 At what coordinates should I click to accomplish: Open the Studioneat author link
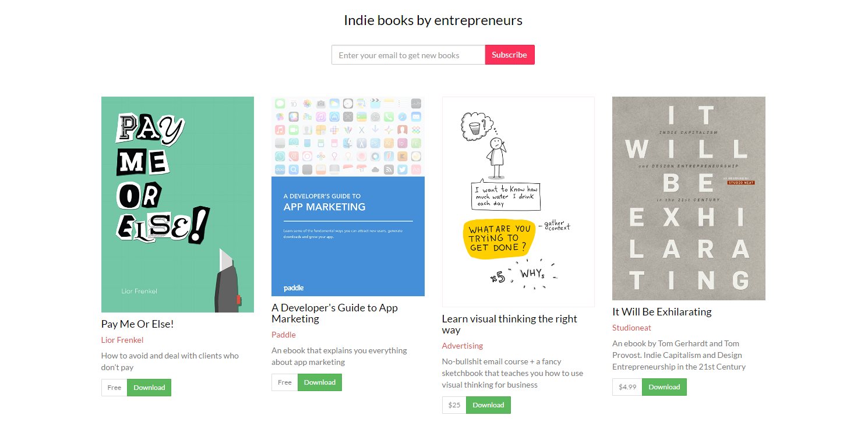click(632, 328)
